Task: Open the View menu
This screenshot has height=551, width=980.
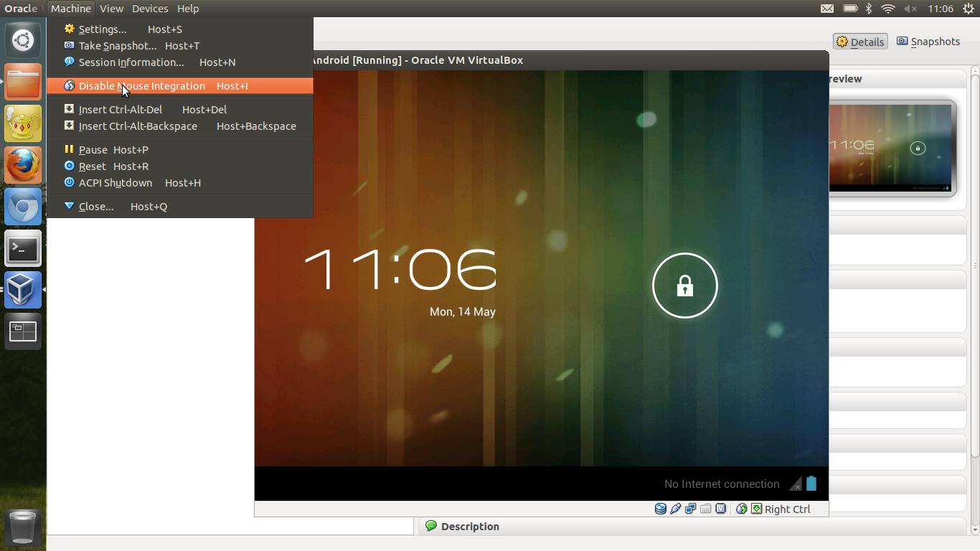Action: coord(111,9)
